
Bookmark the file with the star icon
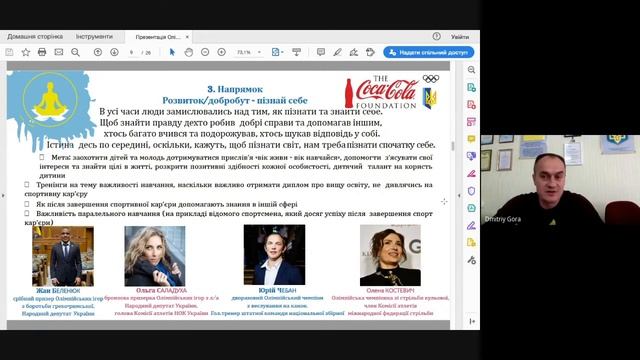pyautogui.click(x=26, y=52)
